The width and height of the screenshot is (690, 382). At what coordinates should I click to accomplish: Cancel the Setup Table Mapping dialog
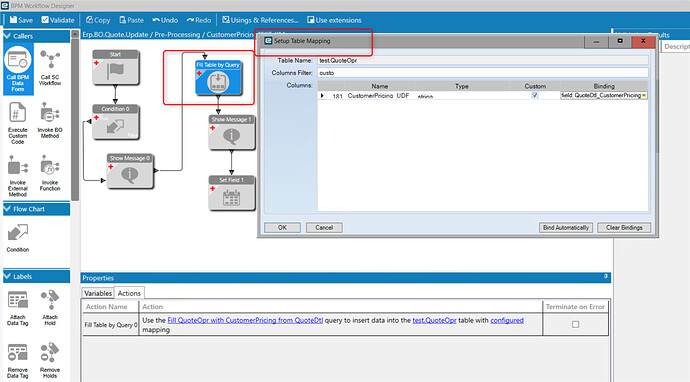[324, 228]
